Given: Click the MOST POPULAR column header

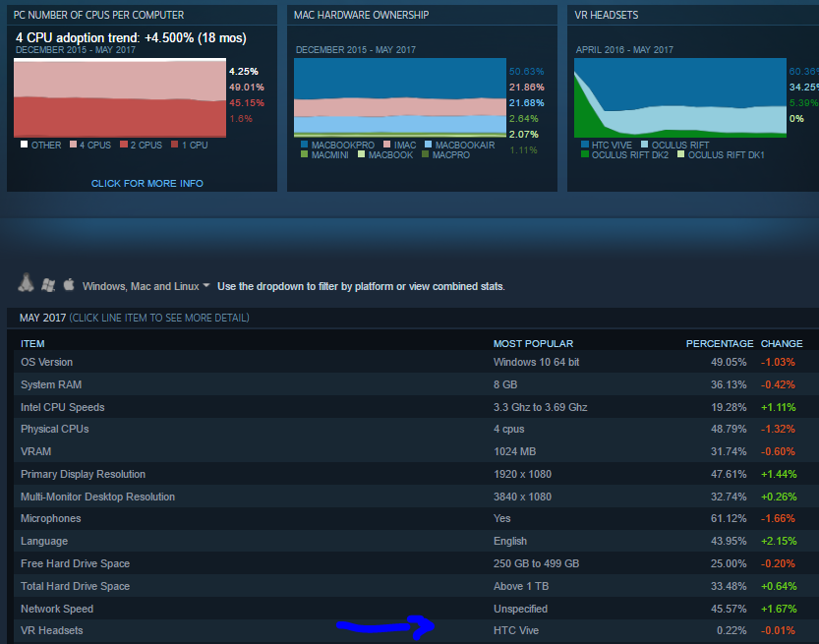Looking at the screenshot, I should pyautogui.click(x=533, y=344).
